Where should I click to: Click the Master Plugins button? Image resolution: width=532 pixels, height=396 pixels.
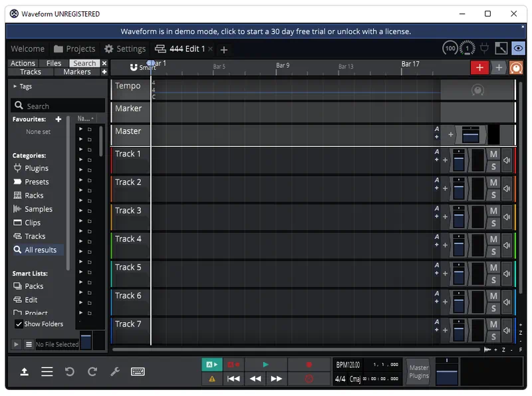[x=419, y=372]
